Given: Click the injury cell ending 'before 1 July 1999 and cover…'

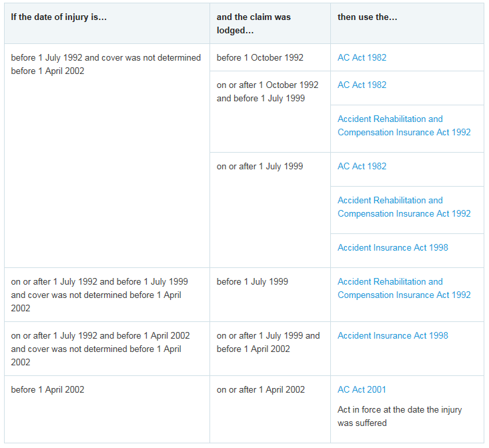Looking at the screenshot, I should point(99,295).
